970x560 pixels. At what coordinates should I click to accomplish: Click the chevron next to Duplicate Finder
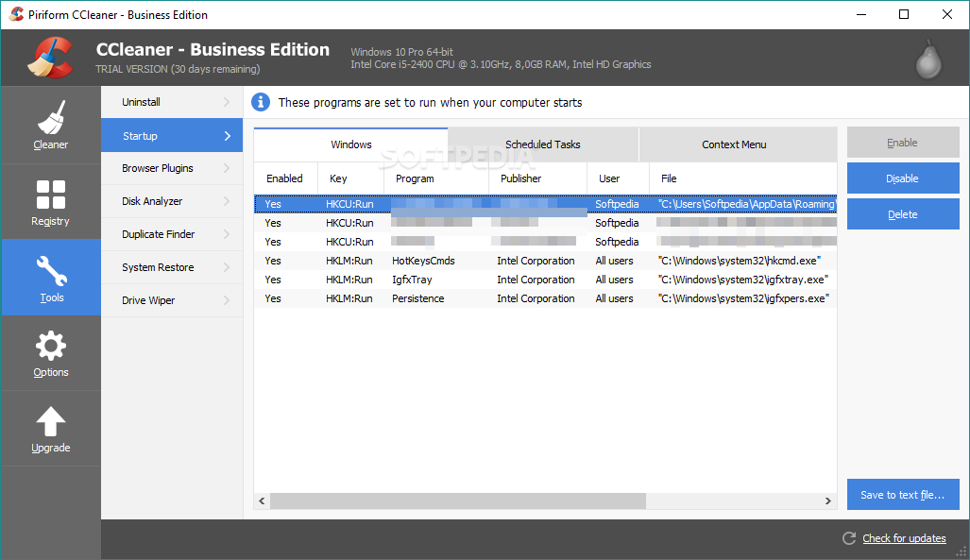(227, 234)
